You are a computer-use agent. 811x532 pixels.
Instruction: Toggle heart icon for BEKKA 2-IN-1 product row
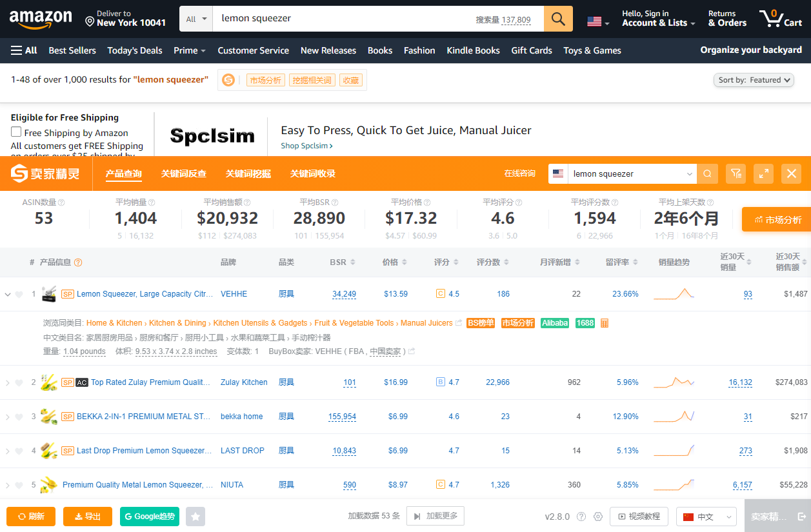(19, 417)
